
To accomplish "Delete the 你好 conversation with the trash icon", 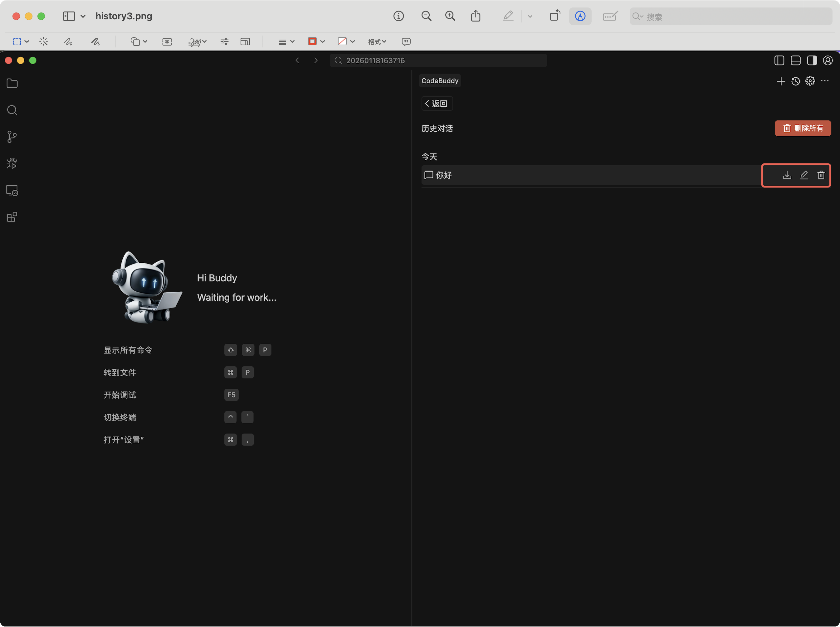I will [821, 175].
